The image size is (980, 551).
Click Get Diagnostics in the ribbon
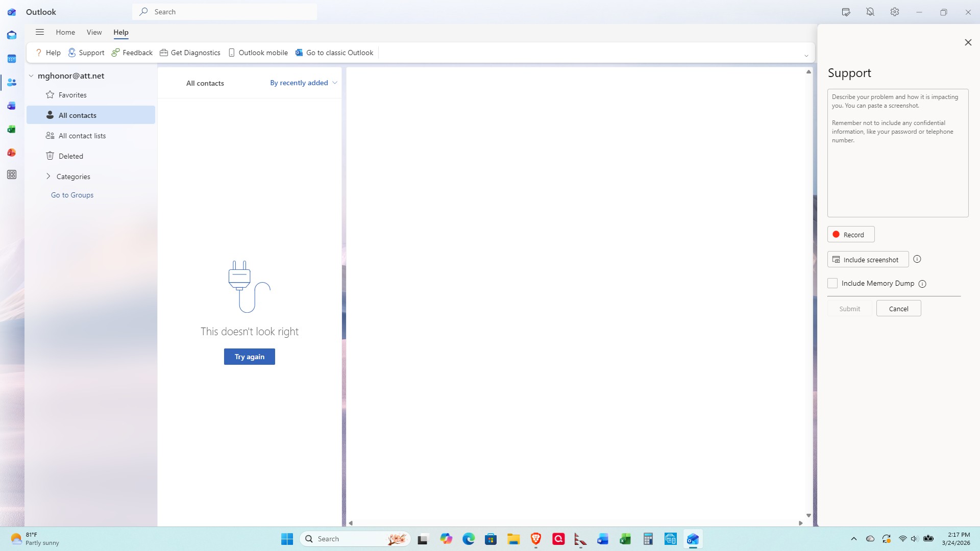click(x=190, y=53)
